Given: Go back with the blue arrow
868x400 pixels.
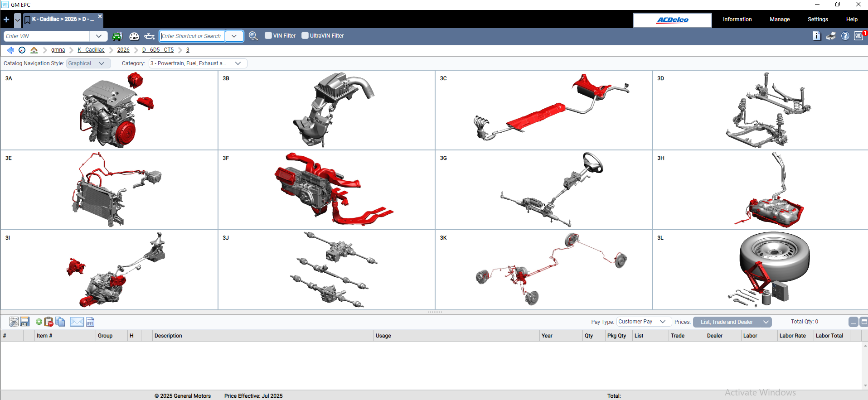Looking at the screenshot, I should coord(10,50).
